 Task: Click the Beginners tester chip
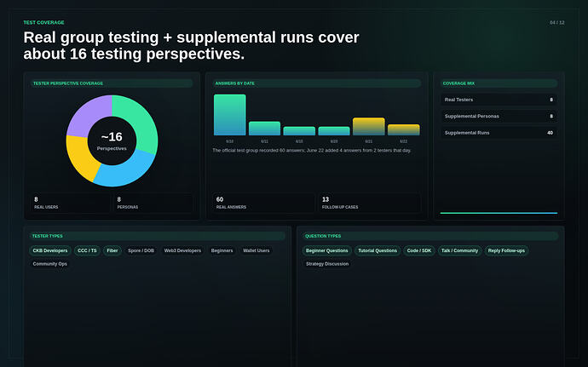click(222, 250)
